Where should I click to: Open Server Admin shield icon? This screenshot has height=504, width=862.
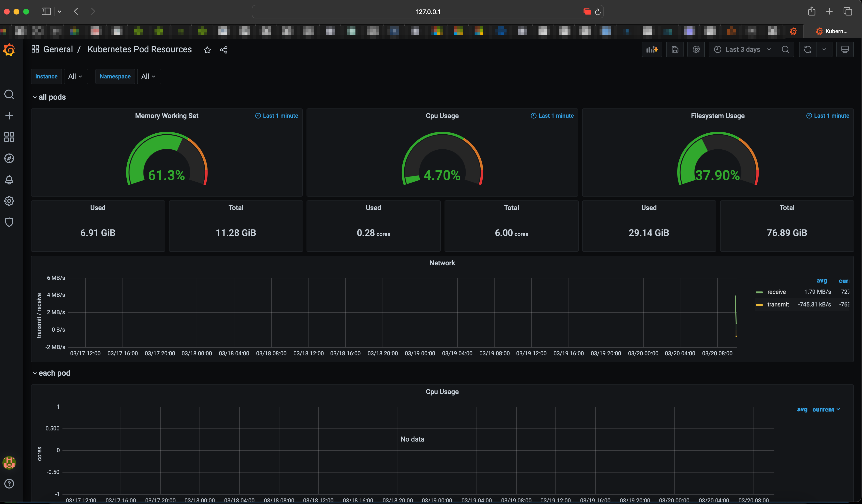(9, 222)
